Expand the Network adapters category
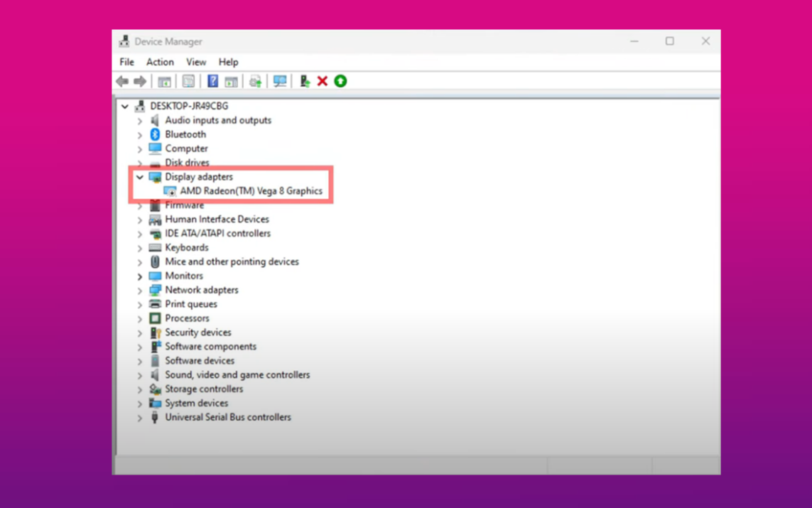 (140, 291)
